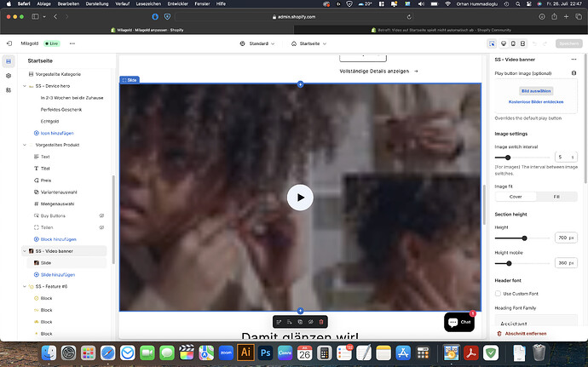The height and width of the screenshot is (367, 588).
Task: Click the dynamic source icon for Play button image
Action: click(574, 73)
